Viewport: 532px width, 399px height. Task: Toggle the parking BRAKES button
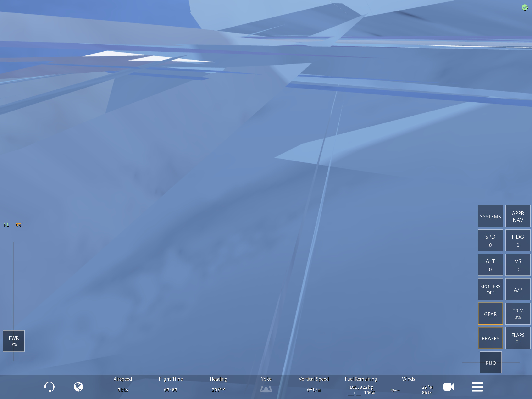tap(490, 338)
